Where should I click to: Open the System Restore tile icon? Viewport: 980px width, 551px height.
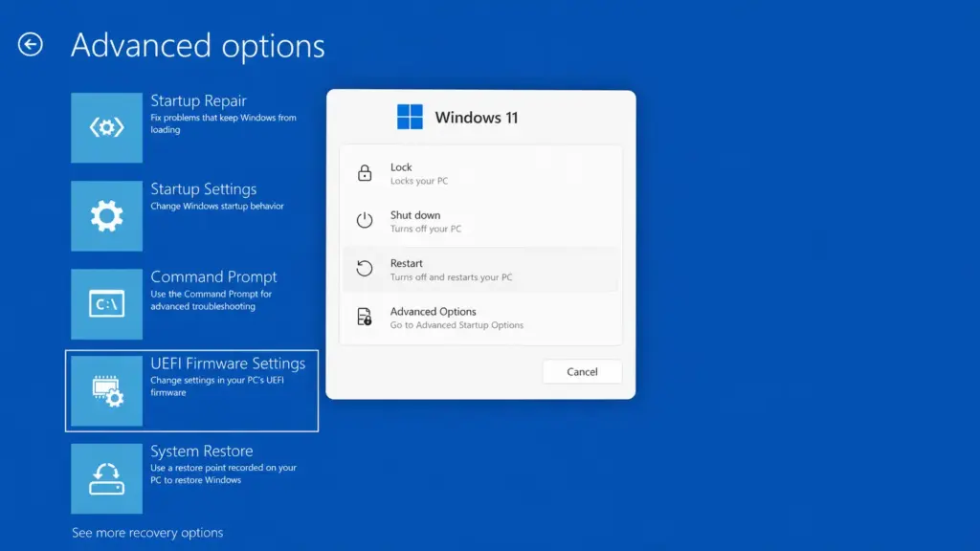click(107, 478)
